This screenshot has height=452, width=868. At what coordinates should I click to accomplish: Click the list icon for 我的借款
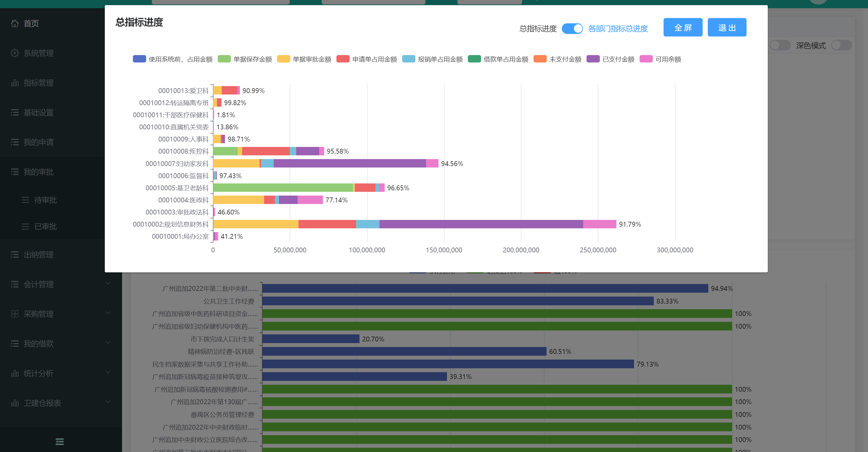[15, 343]
